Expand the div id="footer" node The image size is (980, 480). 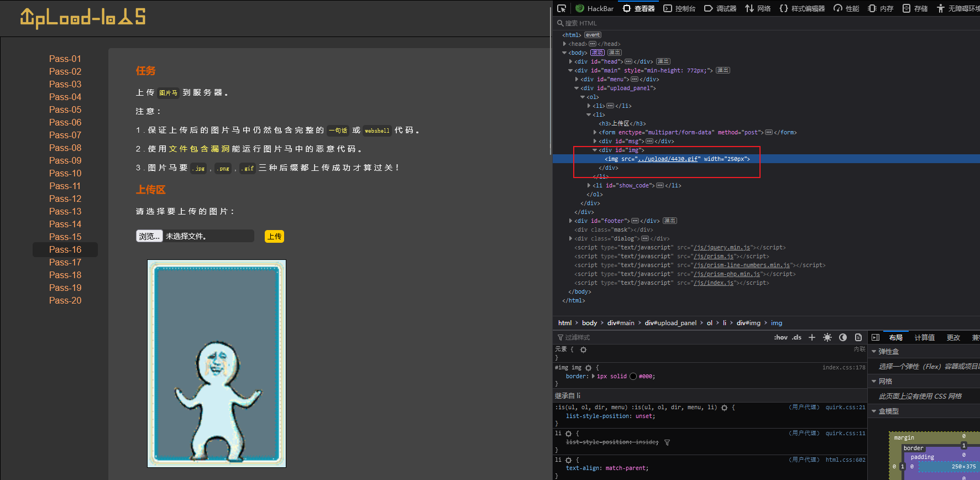(x=570, y=221)
